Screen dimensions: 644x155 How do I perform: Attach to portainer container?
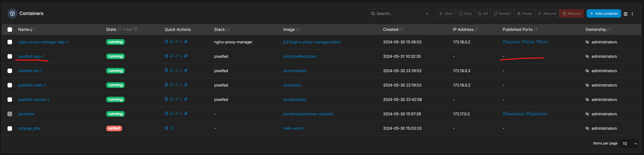point(186,114)
